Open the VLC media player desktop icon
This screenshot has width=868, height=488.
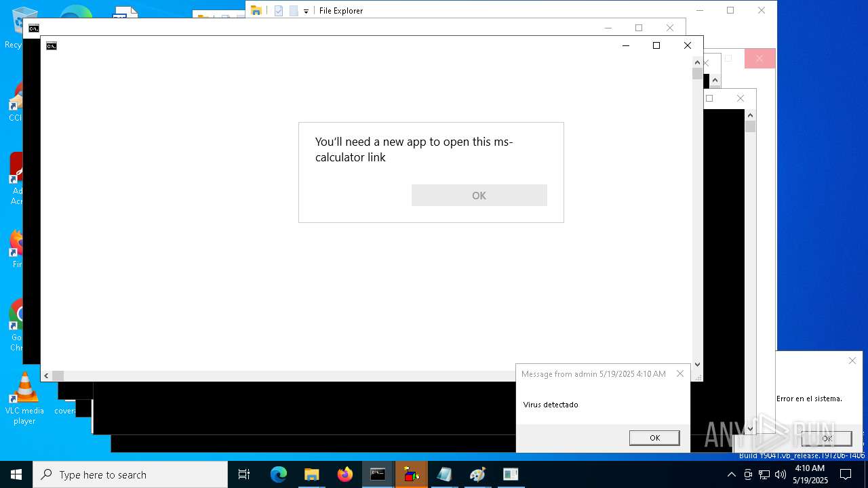pyautogui.click(x=24, y=399)
